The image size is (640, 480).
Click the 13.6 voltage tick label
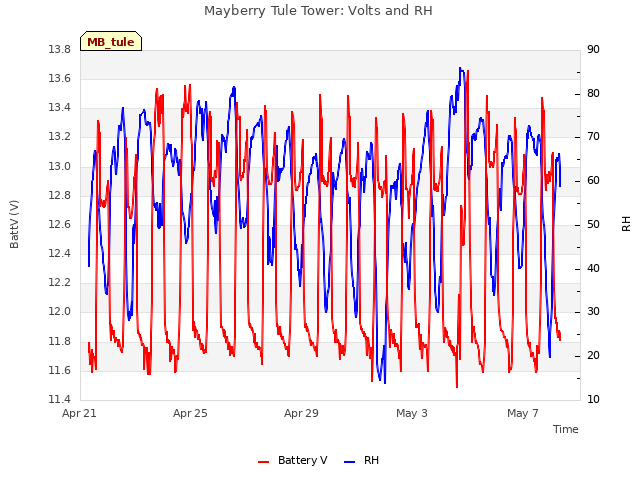tap(59, 78)
